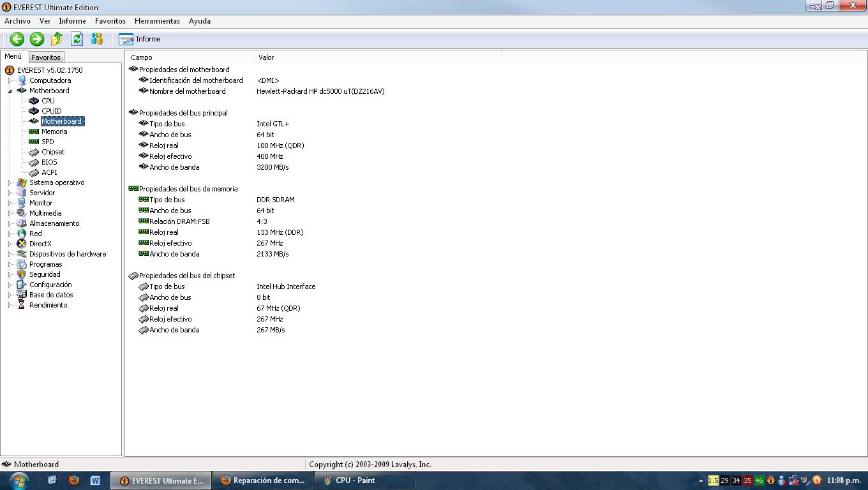This screenshot has width=868, height=490.
Task: Show hidden system tray icons arrow
Action: coord(701,481)
